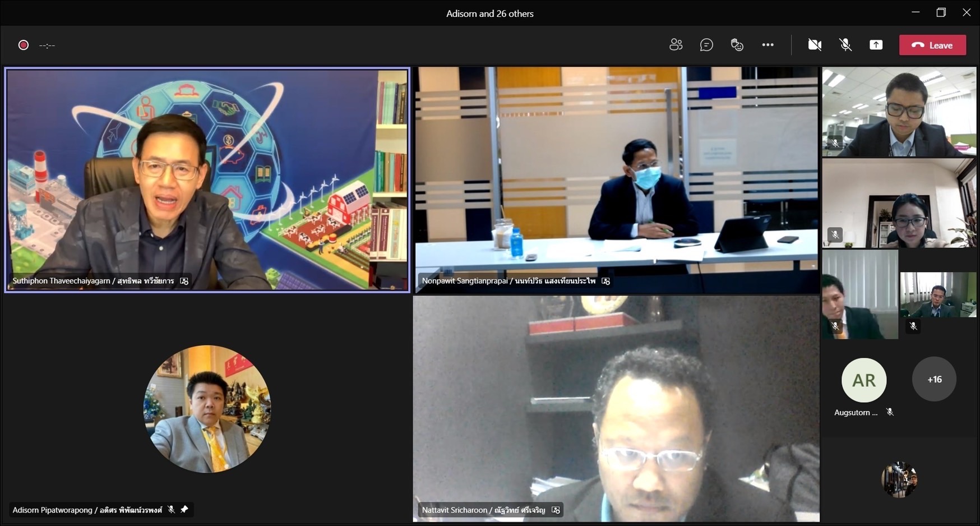Show the +16 additional participants
The width and height of the screenshot is (980, 526).
(x=934, y=380)
